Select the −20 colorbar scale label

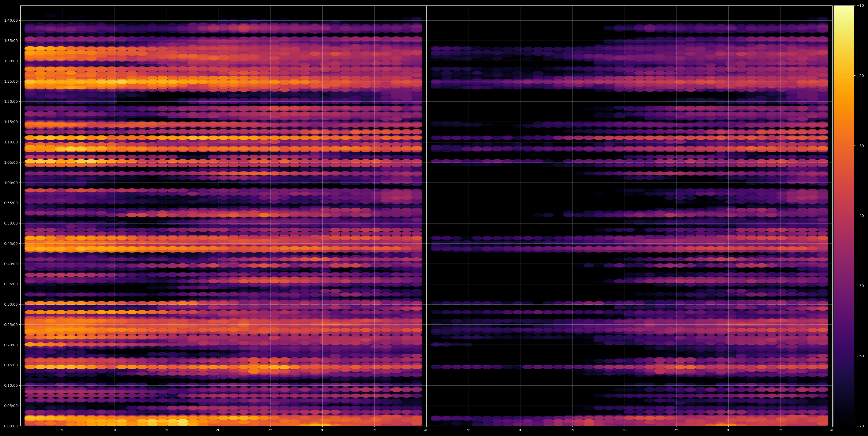(860, 76)
